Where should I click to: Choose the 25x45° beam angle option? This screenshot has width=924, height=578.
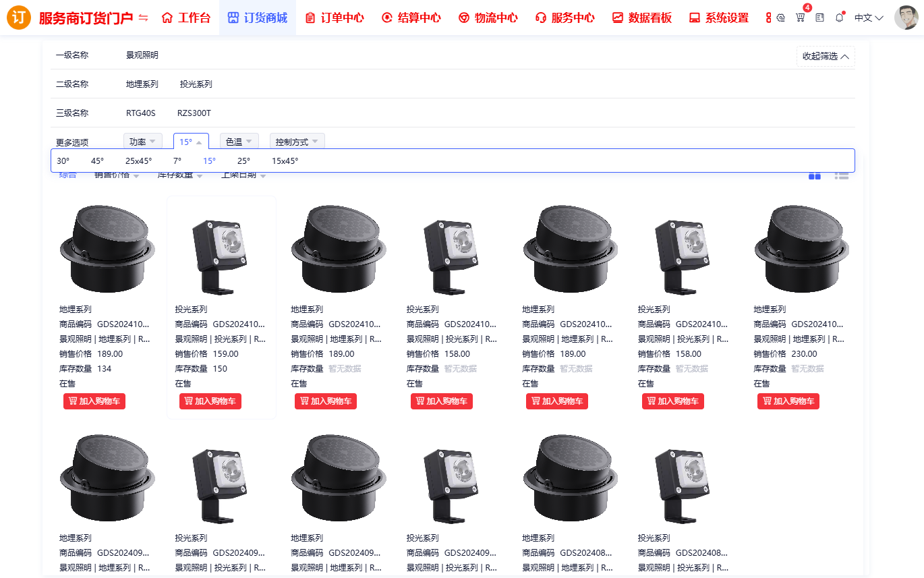[139, 161]
